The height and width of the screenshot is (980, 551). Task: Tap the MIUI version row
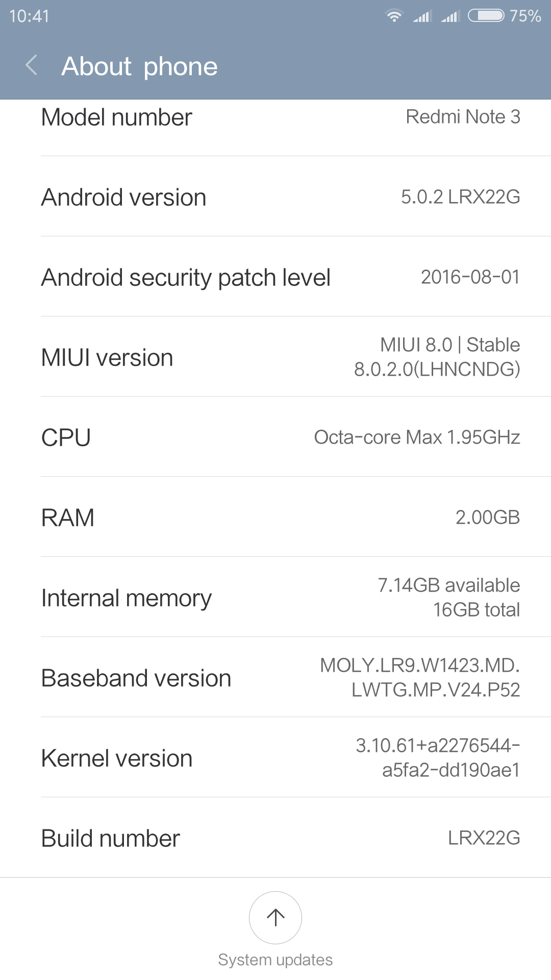tap(275, 357)
